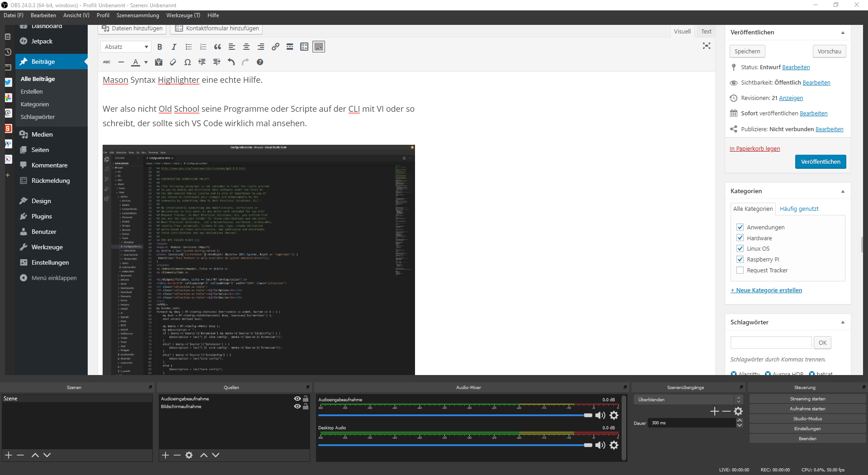868x475 pixels.
Task: Click the insert link icon
Action: click(x=275, y=47)
